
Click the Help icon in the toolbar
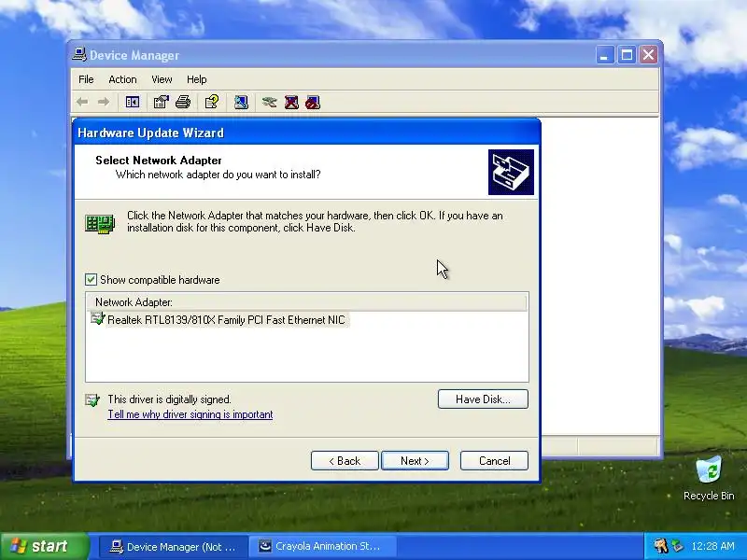(212, 102)
